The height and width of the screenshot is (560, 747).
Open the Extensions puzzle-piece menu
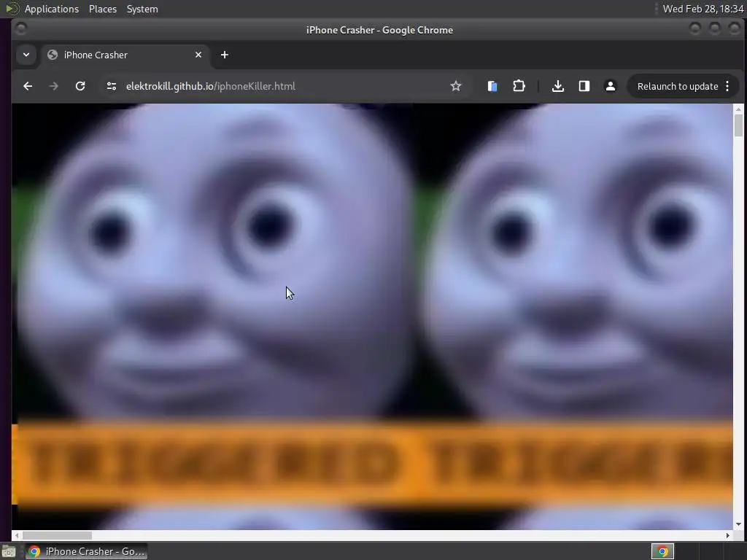tap(519, 86)
